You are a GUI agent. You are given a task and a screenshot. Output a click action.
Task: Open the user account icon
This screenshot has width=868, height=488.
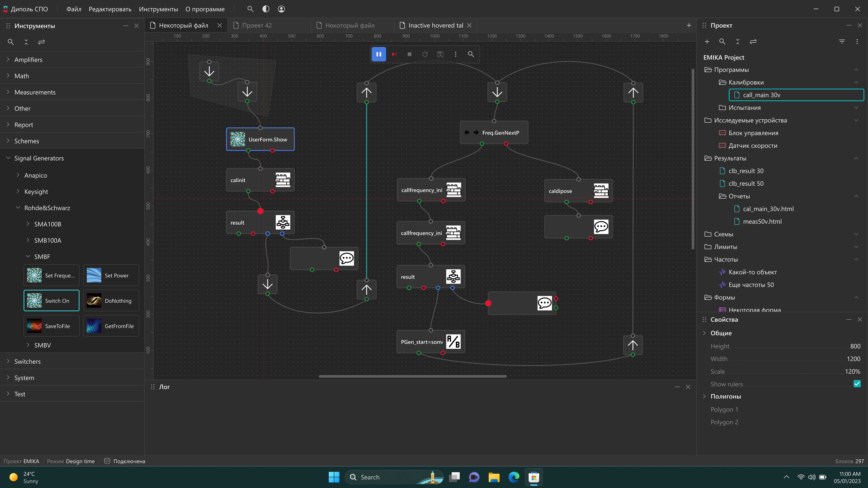pyautogui.click(x=281, y=9)
